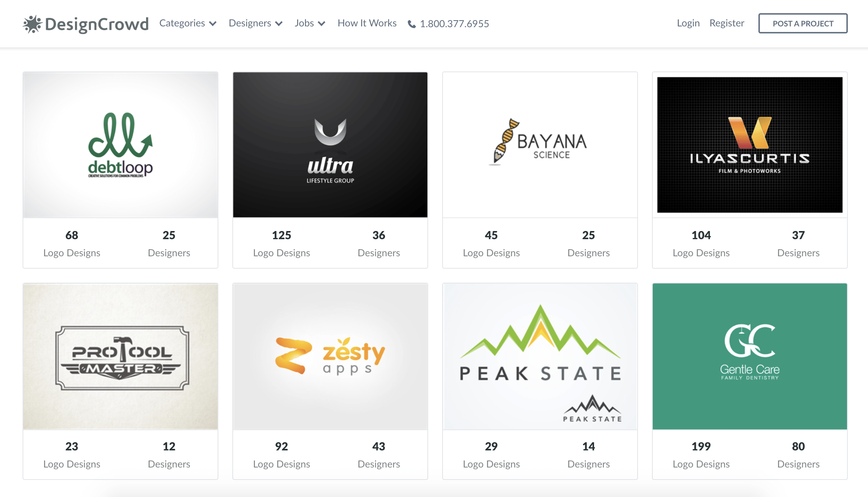Open the Peak State logo thumbnail
868x497 pixels.
point(540,356)
